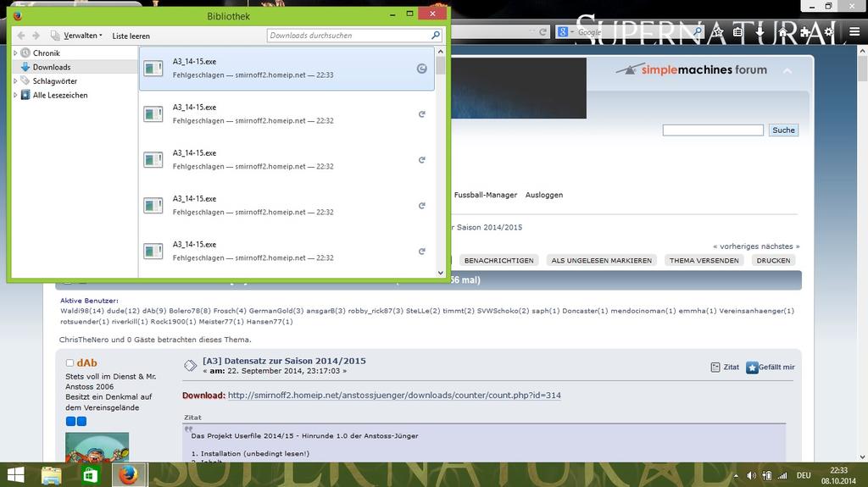Click file icon of fourth download entry

point(153,206)
